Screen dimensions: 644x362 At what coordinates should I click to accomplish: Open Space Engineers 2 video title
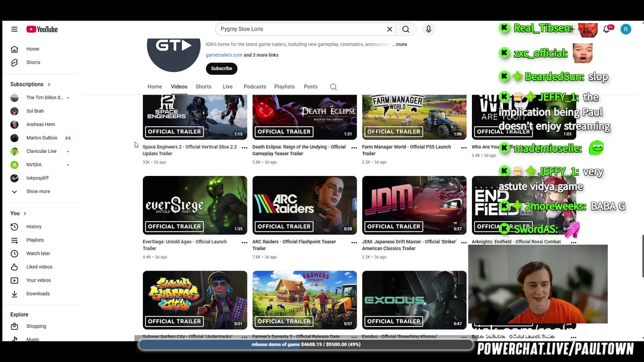tap(190, 150)
